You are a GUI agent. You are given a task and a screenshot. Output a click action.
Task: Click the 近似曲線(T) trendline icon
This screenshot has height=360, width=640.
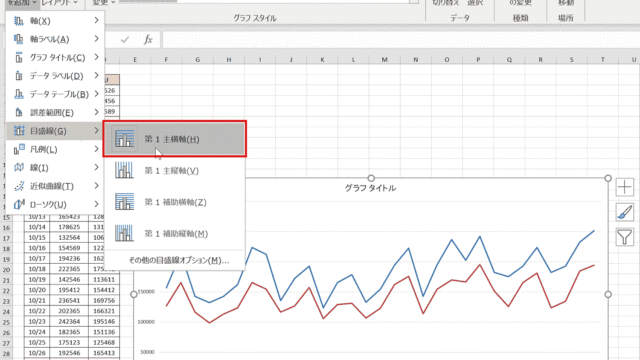(x=19, y=186)
